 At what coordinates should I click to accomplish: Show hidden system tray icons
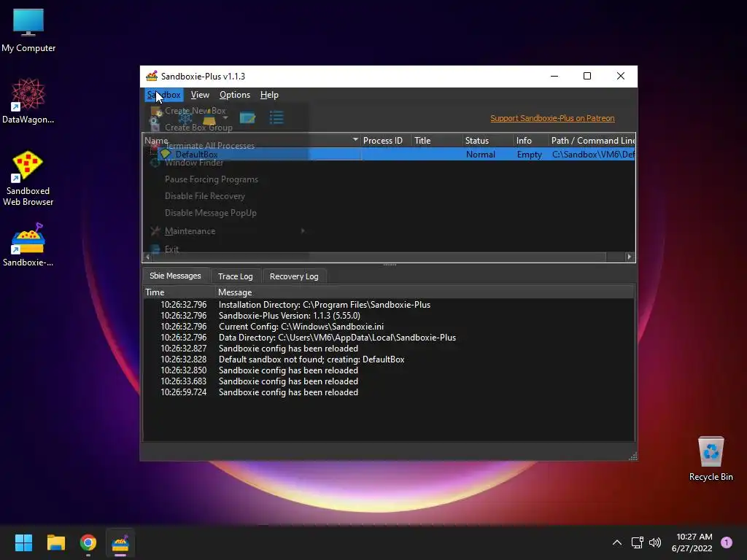pos(616,542)
